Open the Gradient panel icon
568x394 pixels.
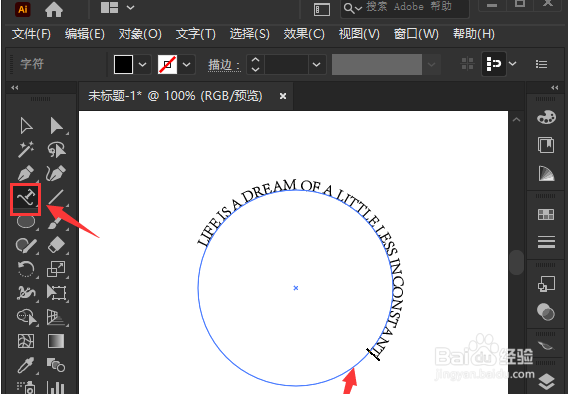(x=546, y=173)
